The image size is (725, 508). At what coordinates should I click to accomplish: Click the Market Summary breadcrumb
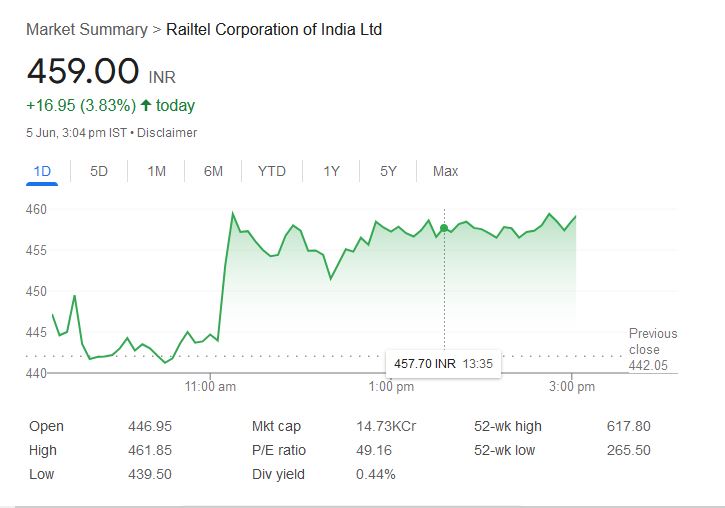click(86, 30)
